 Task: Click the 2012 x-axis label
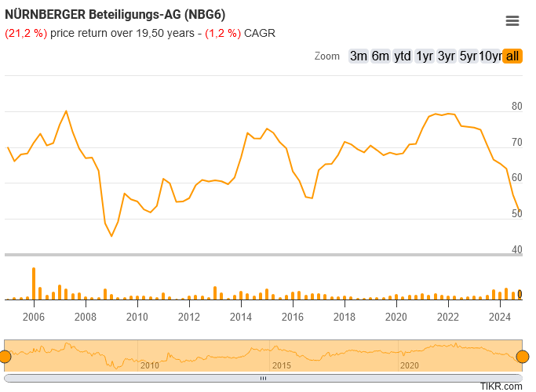tap(189, 317)
